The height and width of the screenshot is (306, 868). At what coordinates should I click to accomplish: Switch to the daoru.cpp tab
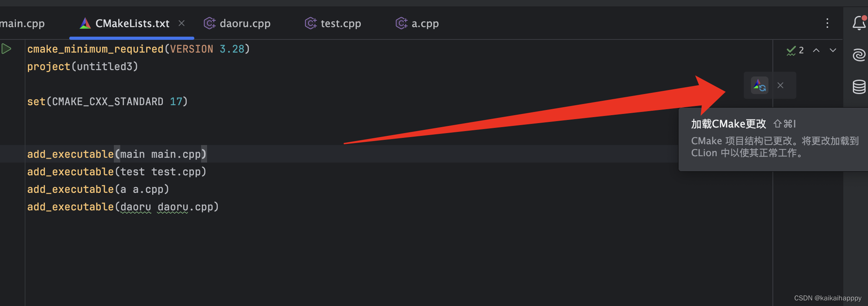245,23
